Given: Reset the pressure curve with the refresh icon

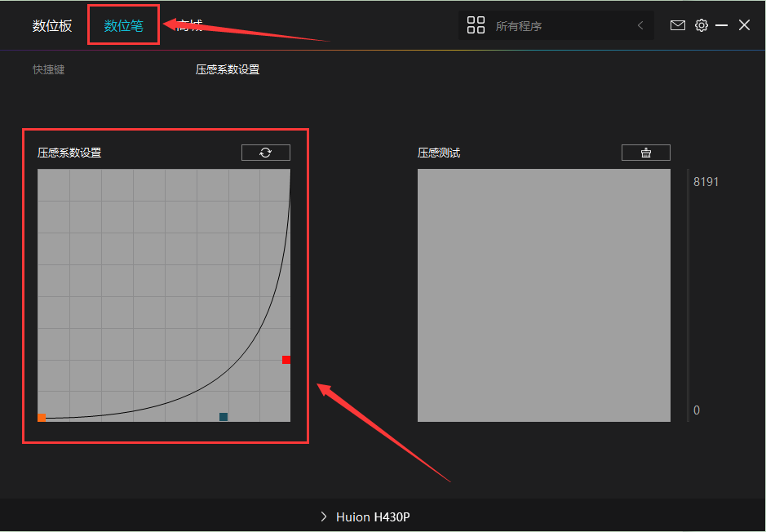Looking at the screenshot, I should click(x=265, y=152).
